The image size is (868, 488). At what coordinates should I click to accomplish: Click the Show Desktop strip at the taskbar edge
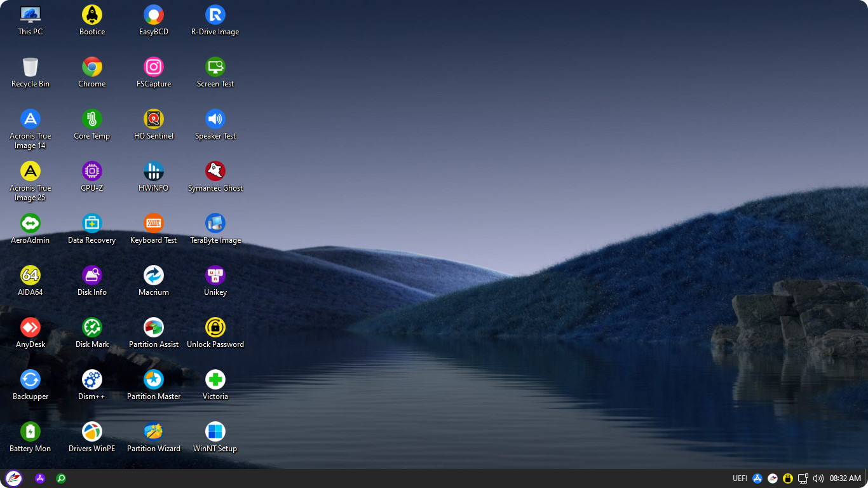(866, 478)
